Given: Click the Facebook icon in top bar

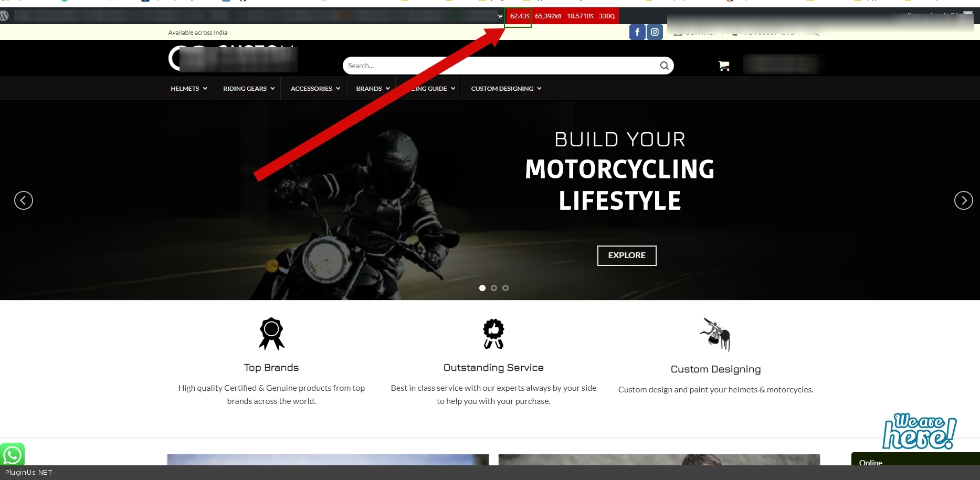Looking at the screenshot, I should [637, 32].
